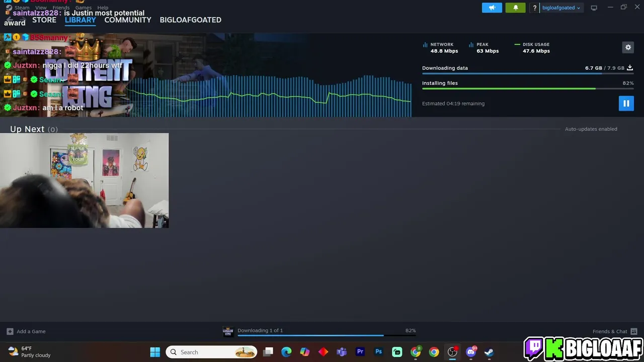Open the View menu
The width and height of the screenshot is (644, 362).
point(41,8)
